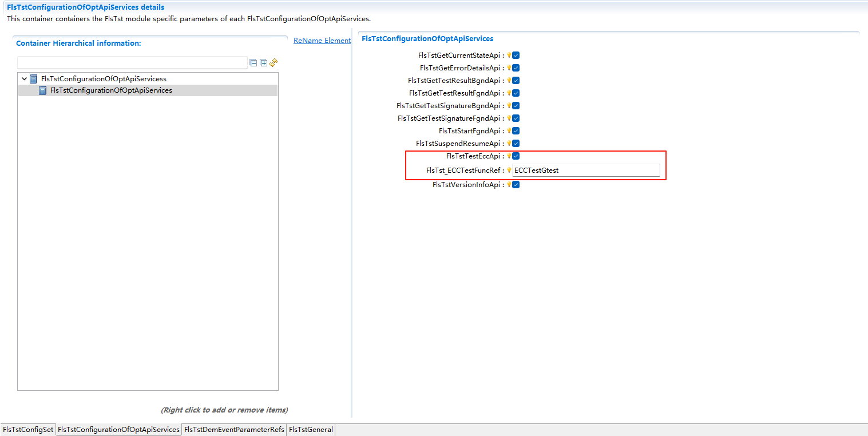Click the container icon beside FlsTstConfigurationOfOptApiServicess
This screenshot has width=868, height=436.
(x=33, y=78)
